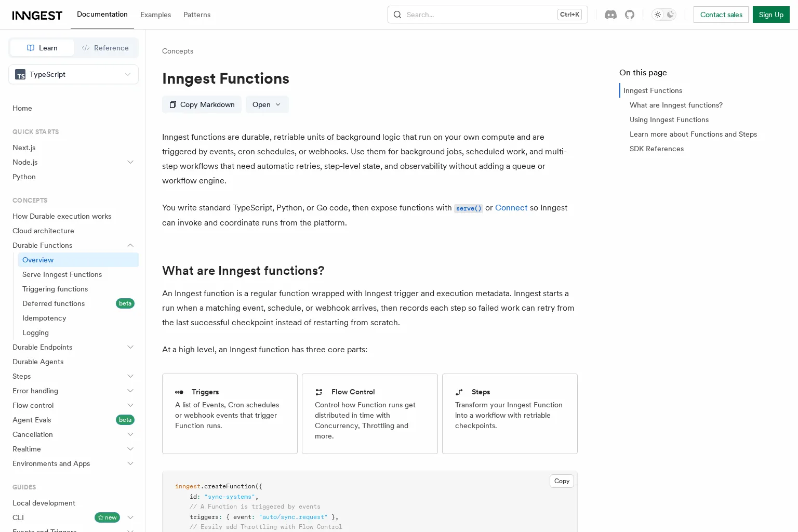This screenshot has height=532, width=798.
Task: Follow the Connect link
Action: [511, 208]
